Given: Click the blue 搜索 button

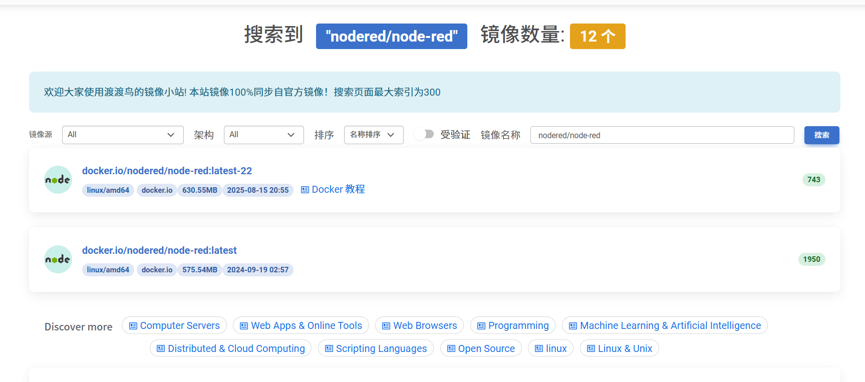Looking at the screenshot, I should [x=822, y=135].
